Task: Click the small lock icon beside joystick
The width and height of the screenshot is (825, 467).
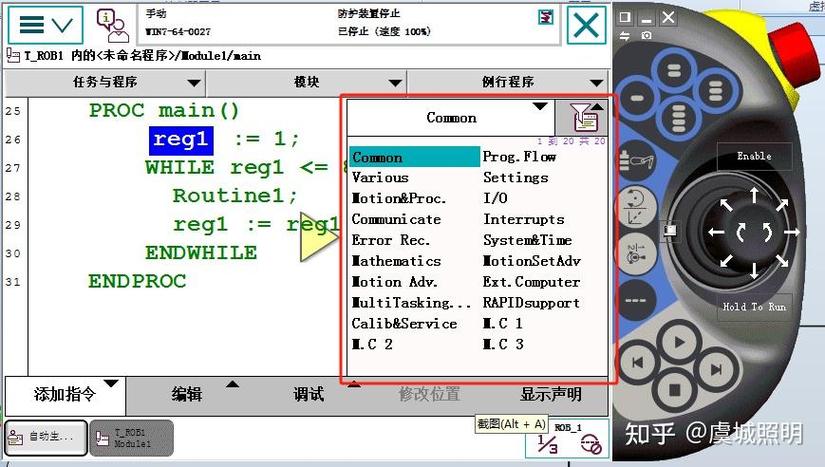Action: (x=670, y=230)
